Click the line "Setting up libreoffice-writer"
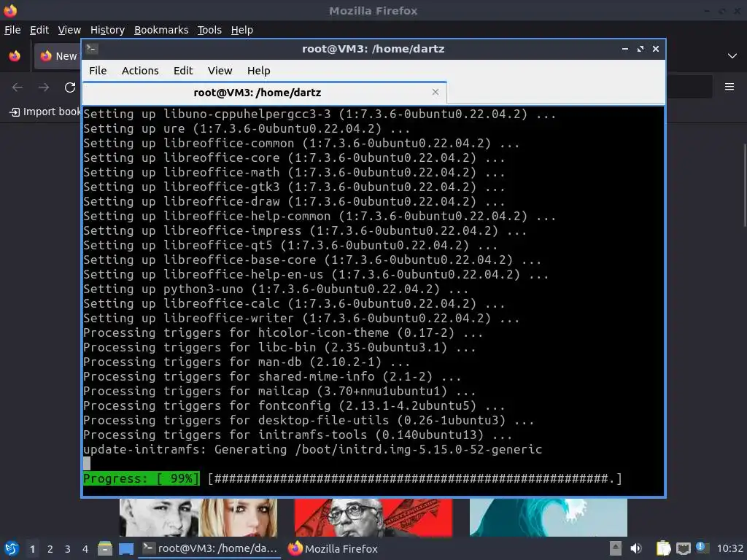This screenshot has height=560, width=747. (x=301, y=318)
